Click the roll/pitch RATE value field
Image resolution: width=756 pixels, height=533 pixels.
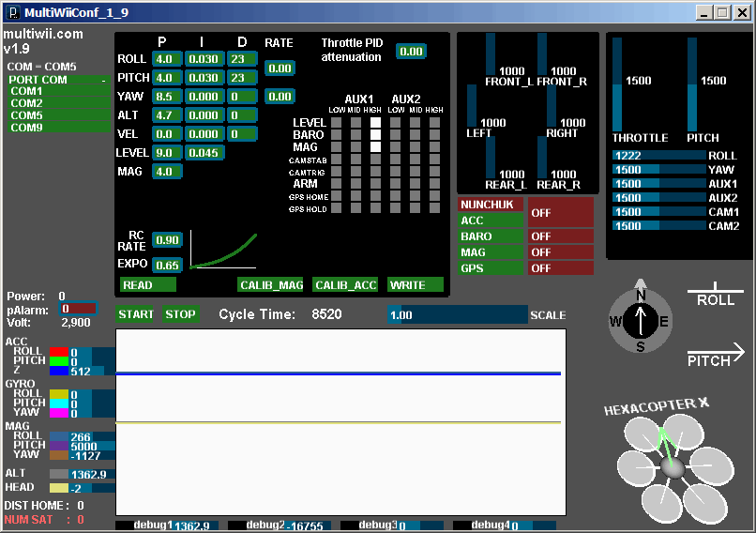coord(280,68)
